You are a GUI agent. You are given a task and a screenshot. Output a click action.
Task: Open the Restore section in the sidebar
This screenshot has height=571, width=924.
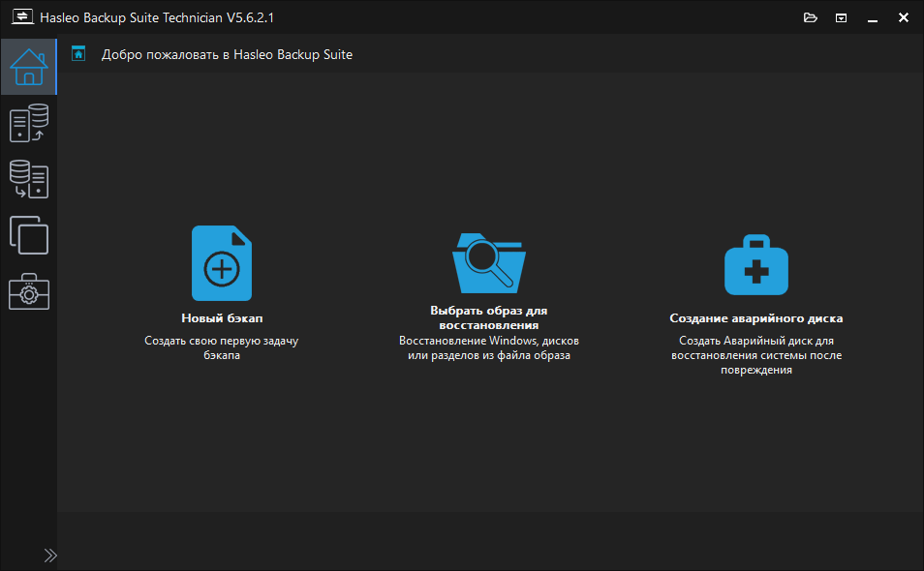point(28,179)
